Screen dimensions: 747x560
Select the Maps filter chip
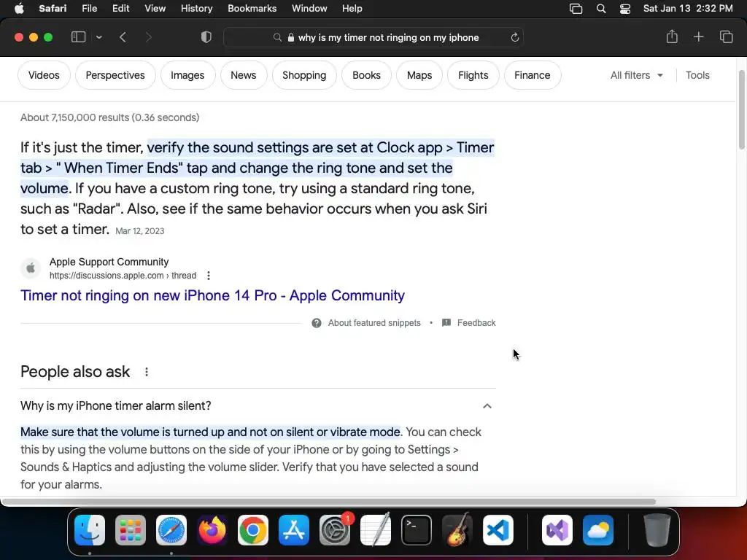tap(419, 75)
